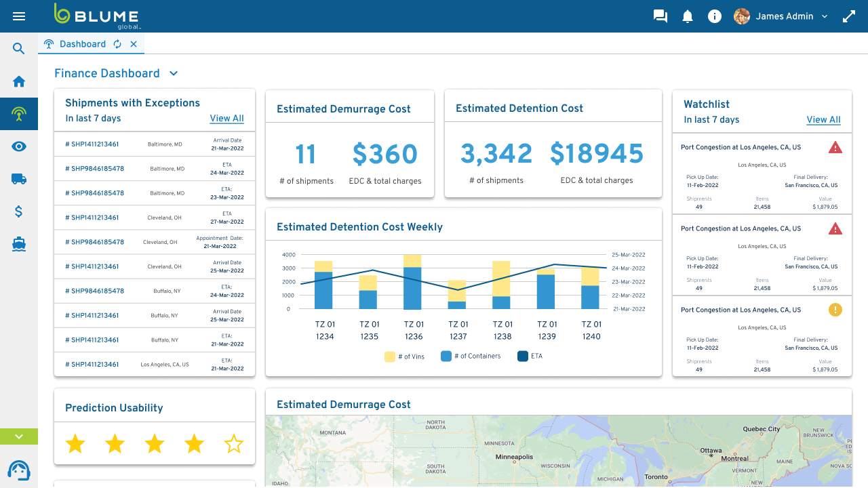The width and height of the screenshot is (868, 488).
Task: Open SHP9846185478 with ETA 23-Mar-2022
Action: pos(155,193)
